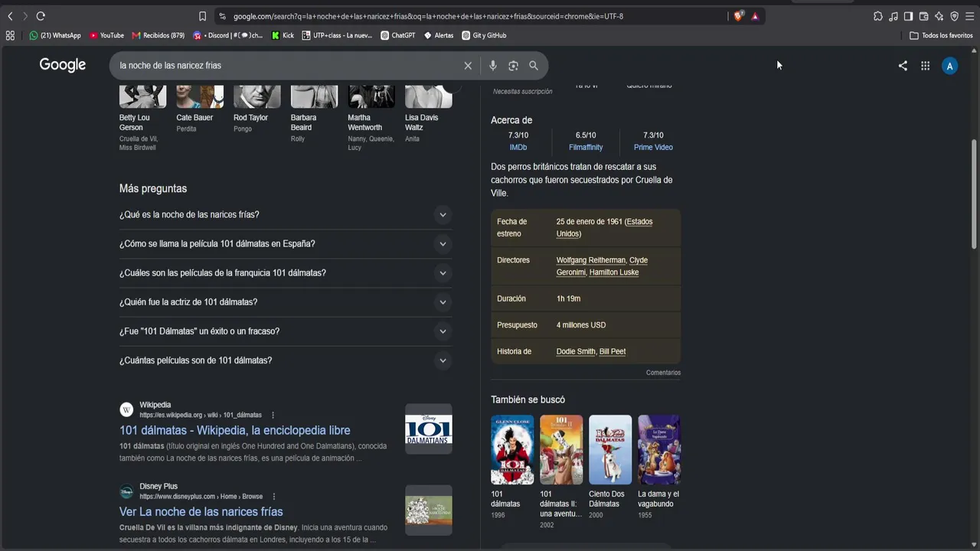Image resolution: width=980 pixels, height=551 pixels.
Task: Go to the Google home logo
Action: [63, 65]
